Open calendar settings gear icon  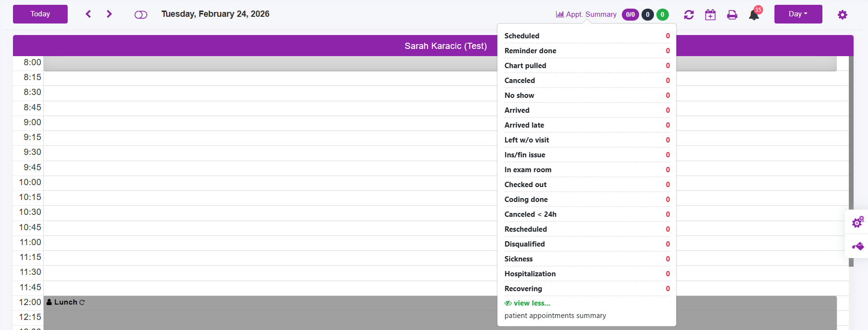coord(842,15)
